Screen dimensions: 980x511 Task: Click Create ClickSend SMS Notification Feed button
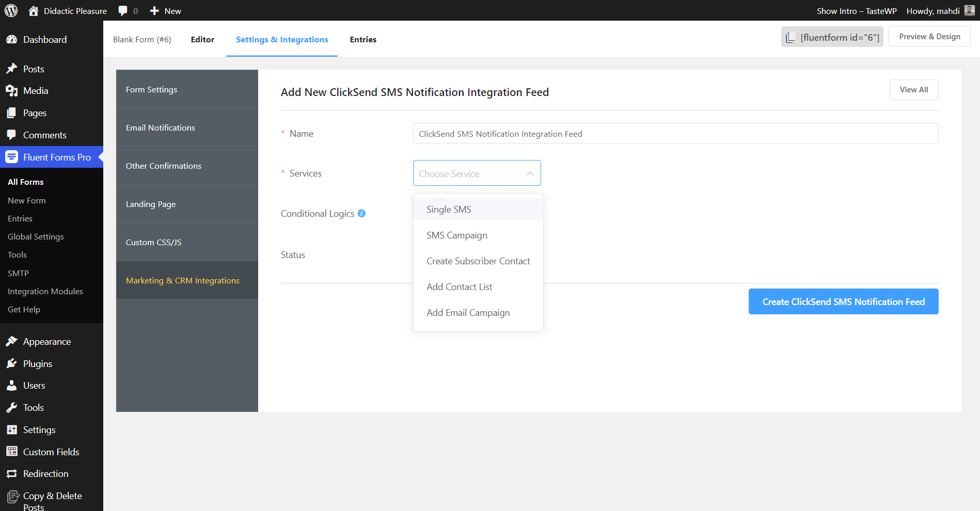[843, 302]
